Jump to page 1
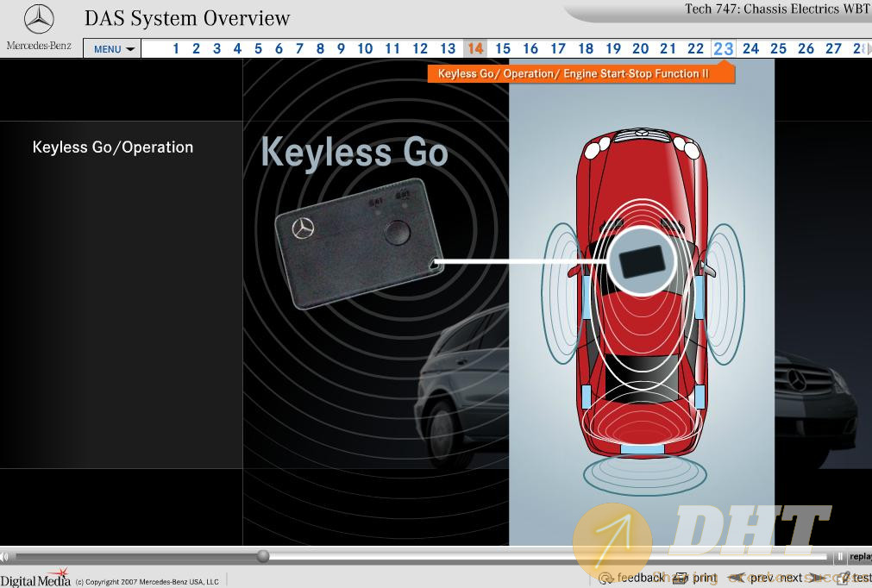The image size is (872, 588). pos(176,49)
